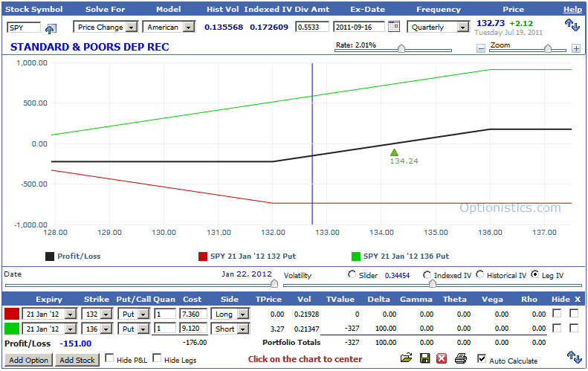Screen dimensions: 588x371
Task: Click the interest Rate slider handle
Action: 401,48
